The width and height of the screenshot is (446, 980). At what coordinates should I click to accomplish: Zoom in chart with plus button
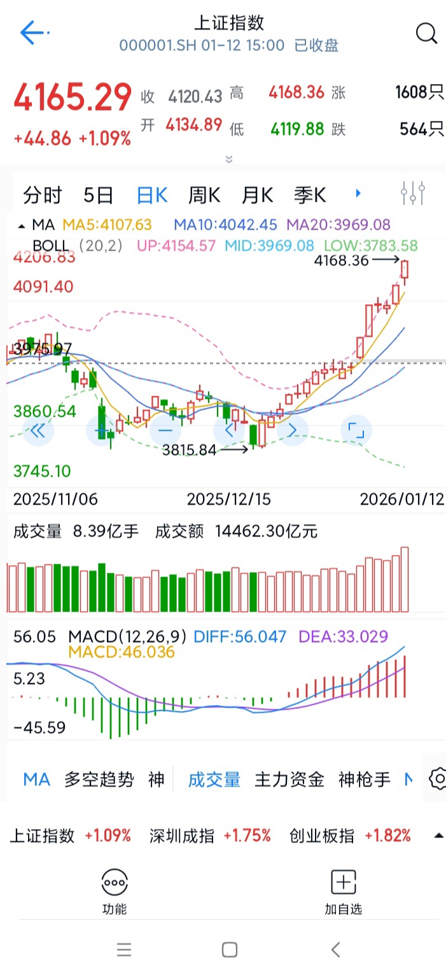102,431
